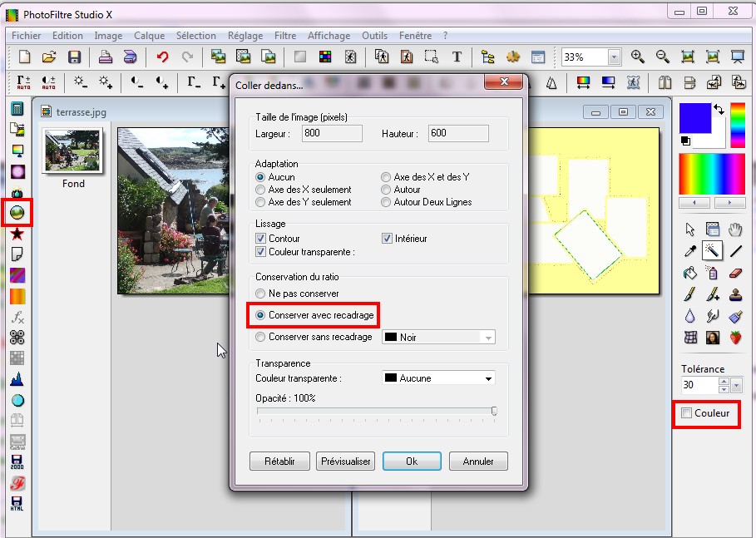Select Axe des X seulement option
756x538 pixels.
260,190
